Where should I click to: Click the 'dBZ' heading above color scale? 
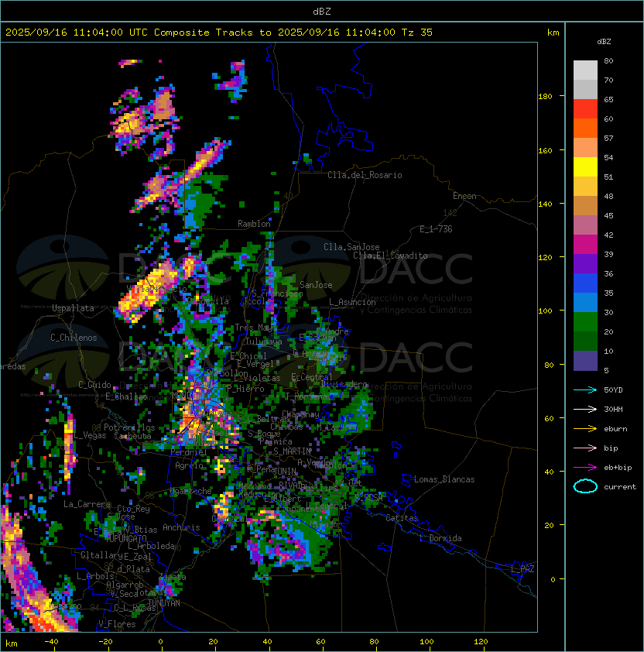(604, 42)
